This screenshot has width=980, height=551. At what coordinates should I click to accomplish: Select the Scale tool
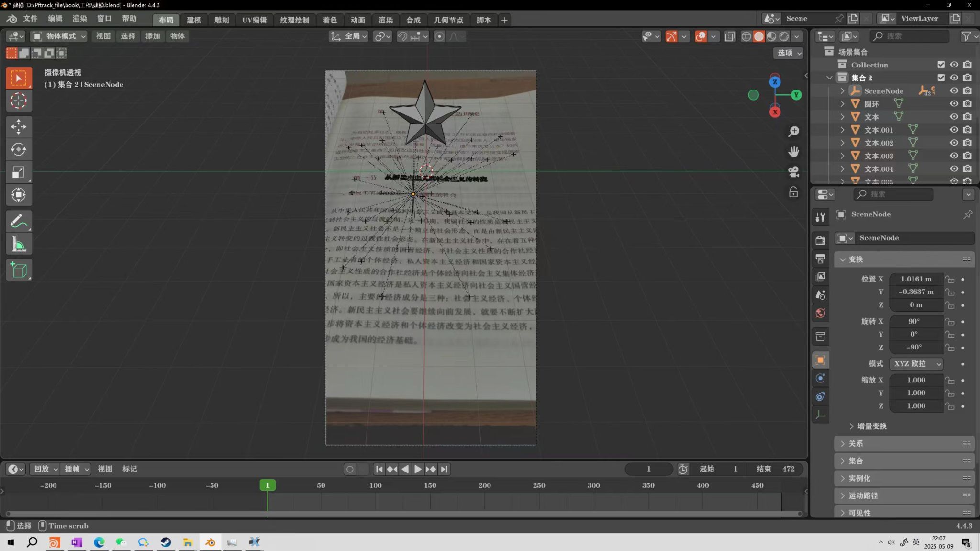19,172
